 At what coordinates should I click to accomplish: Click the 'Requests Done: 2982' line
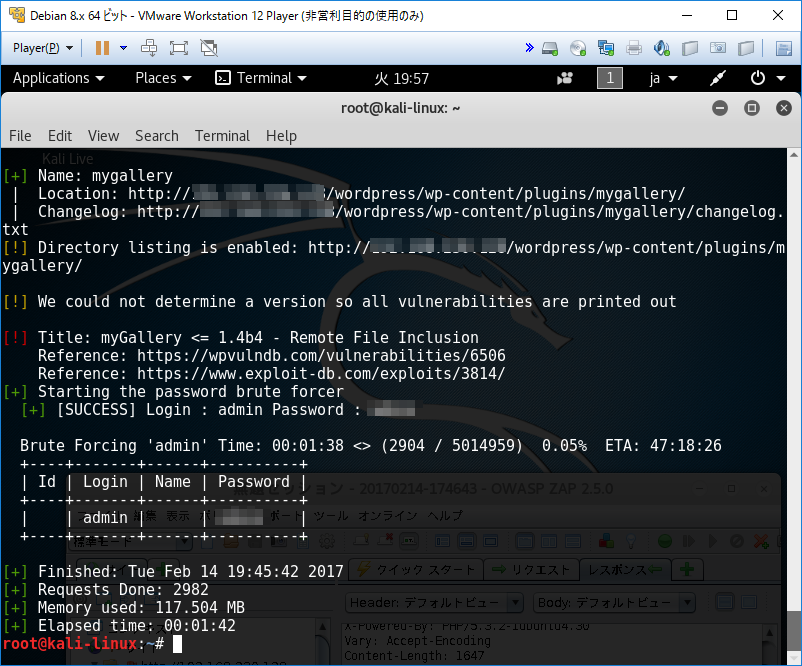point(106,590)
